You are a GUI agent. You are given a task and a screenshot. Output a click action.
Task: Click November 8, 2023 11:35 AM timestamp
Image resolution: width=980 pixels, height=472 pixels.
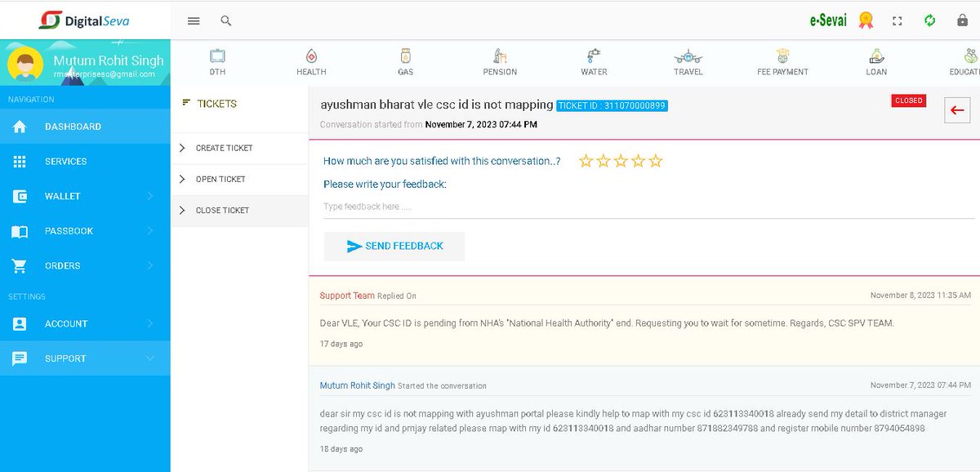point(920,295)
